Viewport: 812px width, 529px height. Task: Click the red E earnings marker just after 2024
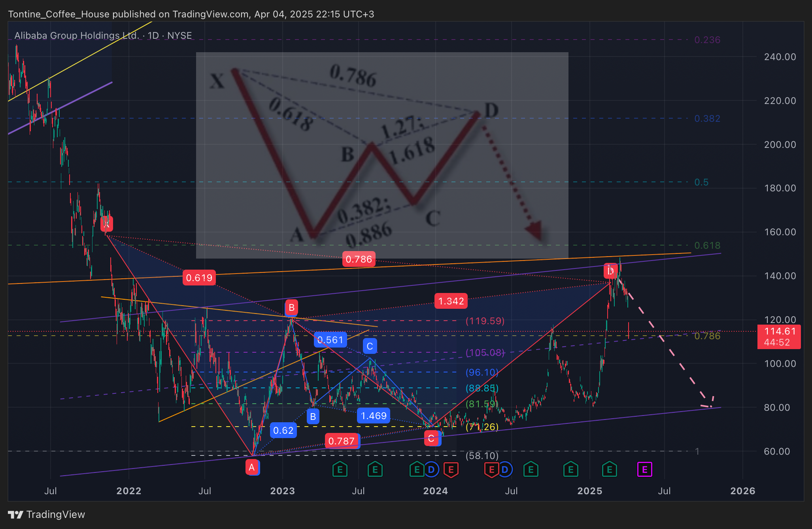tap(451, 470)
